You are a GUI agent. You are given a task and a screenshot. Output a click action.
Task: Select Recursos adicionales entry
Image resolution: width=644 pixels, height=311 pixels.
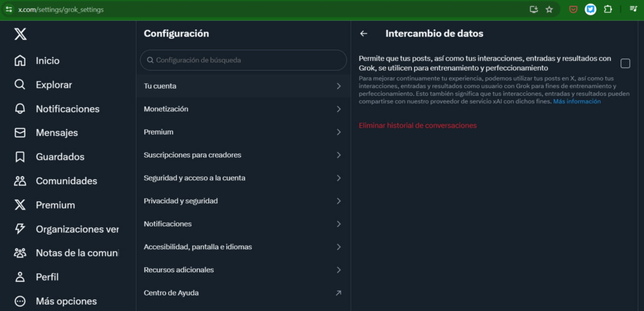243,270
